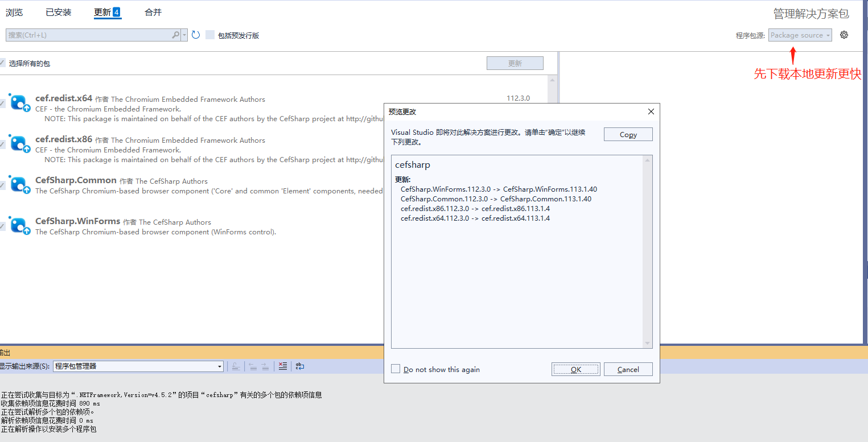The height and width of the screenshot is (442, 868).
Task: Click Find Message in Code output icon
Action: click(235, 366)
